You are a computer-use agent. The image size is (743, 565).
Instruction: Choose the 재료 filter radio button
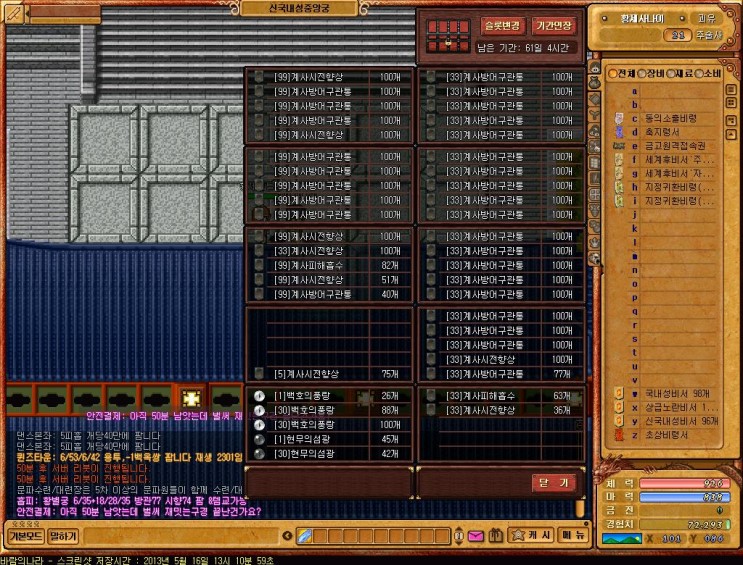(x=672, y=74)
